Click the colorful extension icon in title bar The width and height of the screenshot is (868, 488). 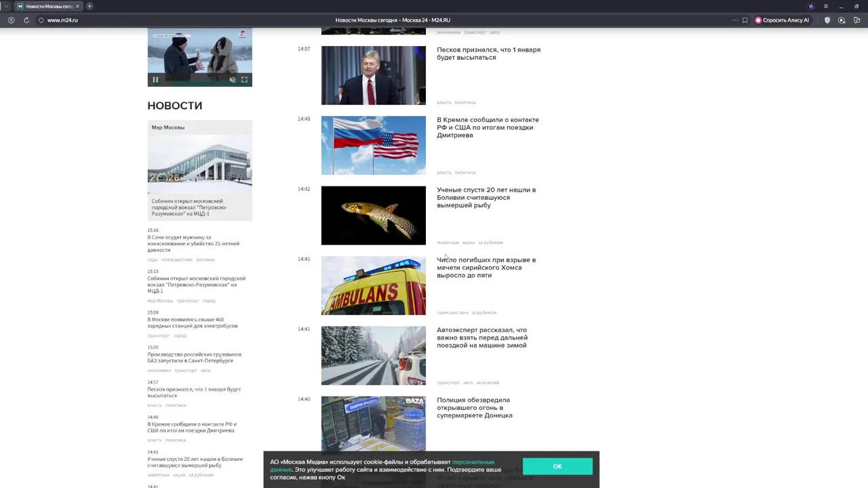pos(811,6)
